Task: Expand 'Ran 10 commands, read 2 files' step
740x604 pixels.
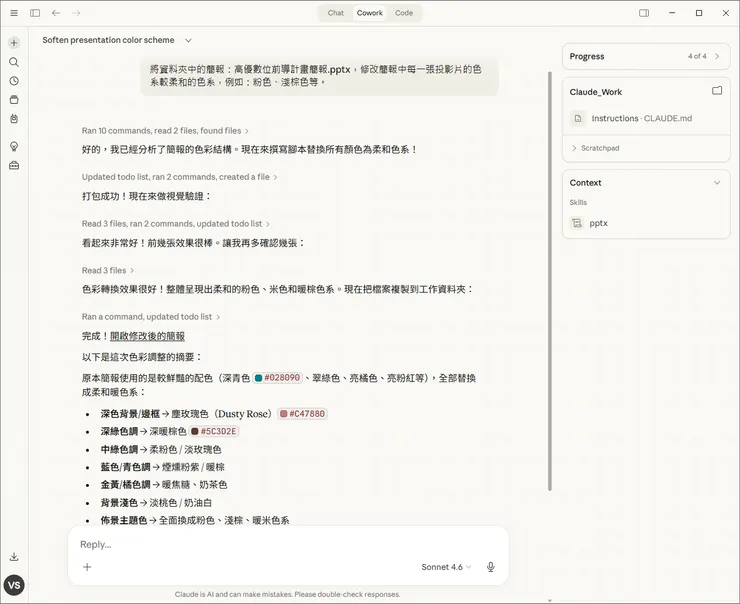Action: tap(165, 131)
